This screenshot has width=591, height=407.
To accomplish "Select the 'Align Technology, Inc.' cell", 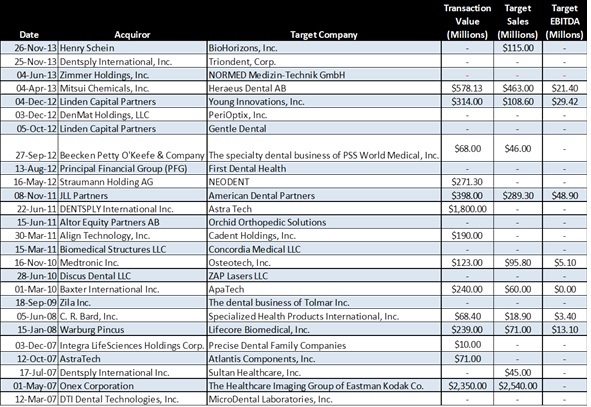I will click(133, 236).
